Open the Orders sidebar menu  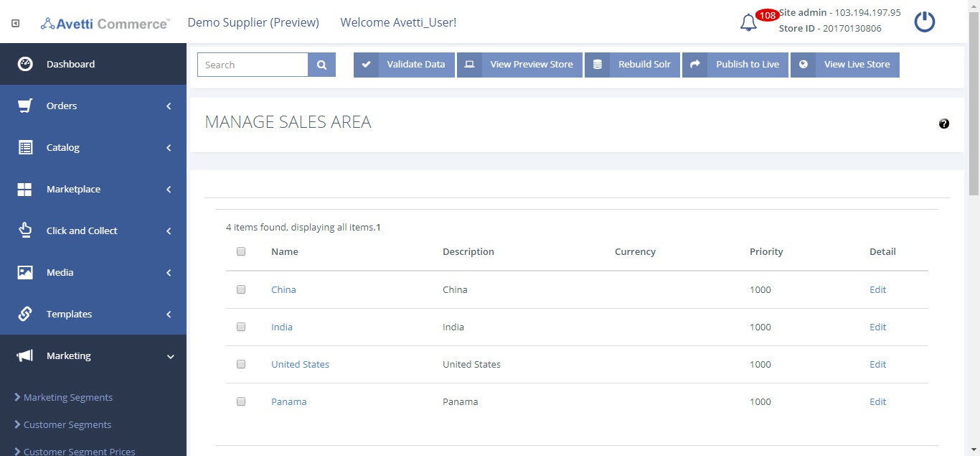click(93, 106)
